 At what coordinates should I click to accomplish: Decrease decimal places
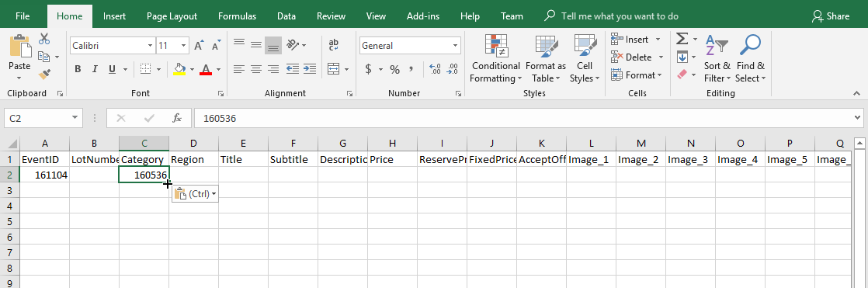tap(453, 69)
